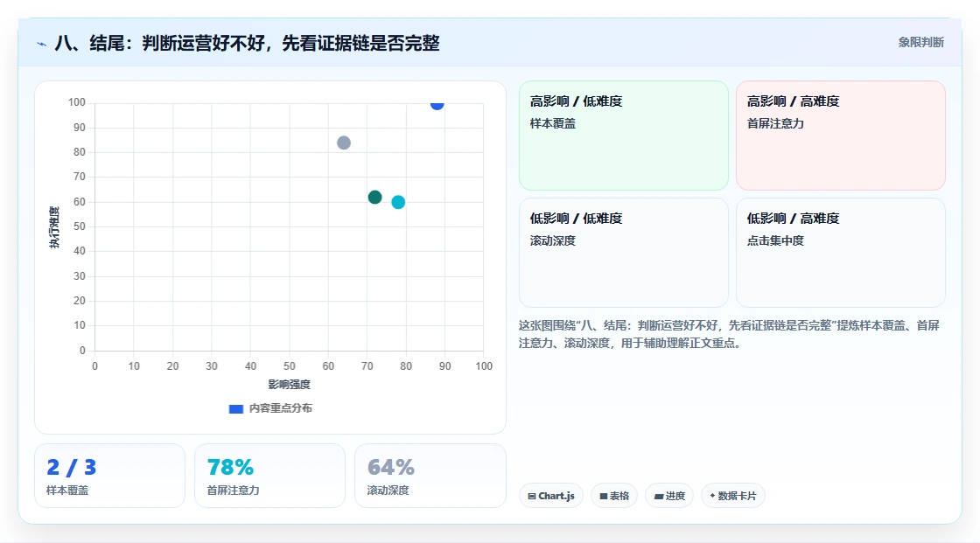Click the section heading 八、结尾
980x543 pixels.
coord(247,43)
